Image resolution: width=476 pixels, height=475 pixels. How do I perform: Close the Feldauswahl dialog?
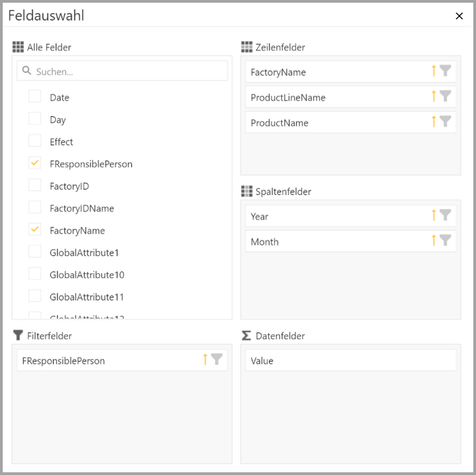(459, 16)
